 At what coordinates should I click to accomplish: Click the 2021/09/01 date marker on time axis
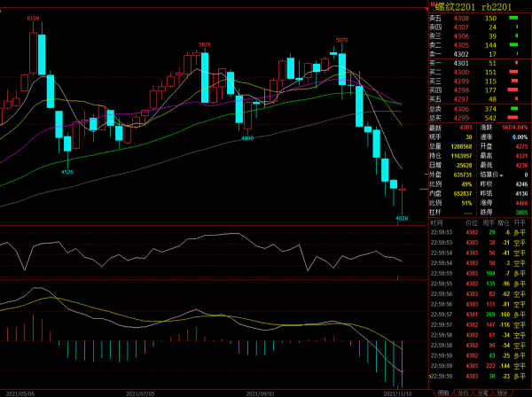[260, 392]
